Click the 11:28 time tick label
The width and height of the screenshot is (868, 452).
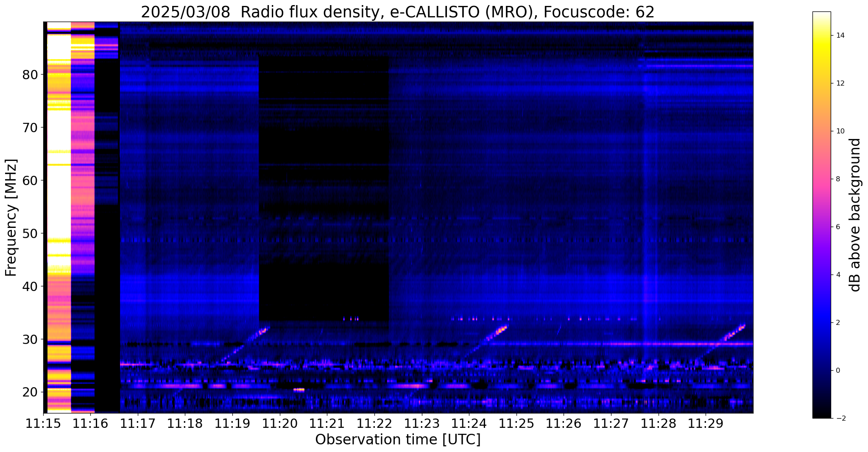click(x=659, y=424)
